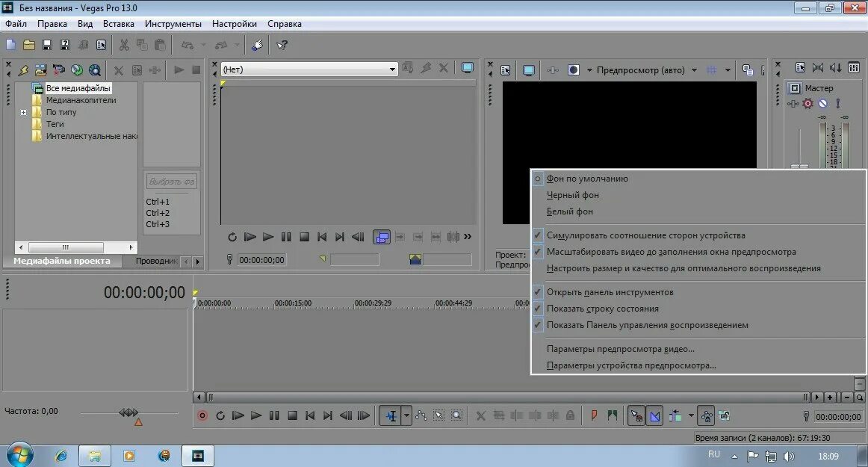Viewport: 868px width, 467px height.
Task: Open the Вставка menu
Action: click(x=119, y=24)
